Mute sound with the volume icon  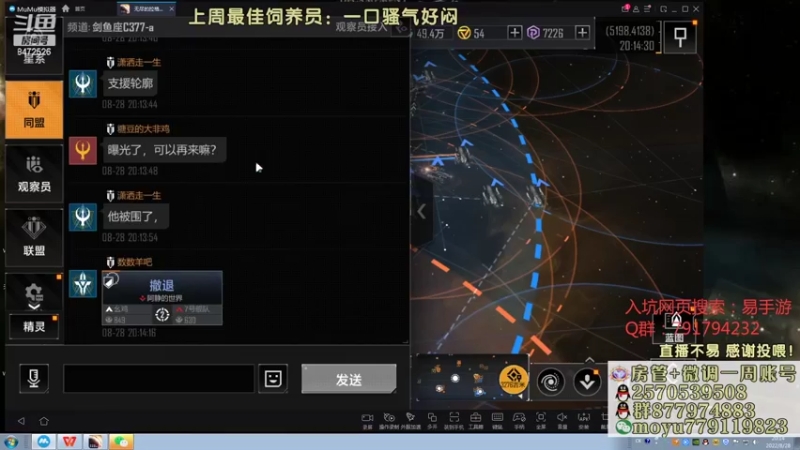[x=562, y=420]
